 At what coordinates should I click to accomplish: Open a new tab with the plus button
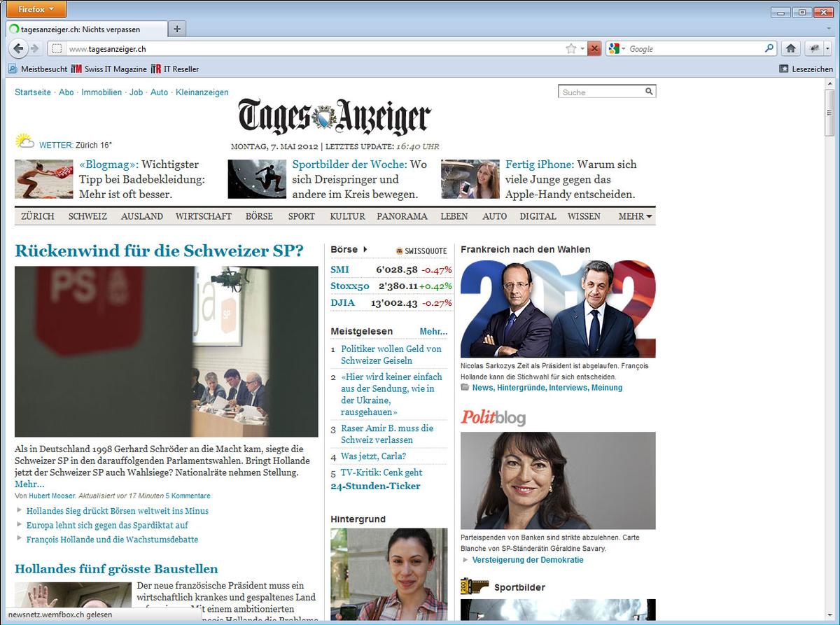(x=177, y=29)
